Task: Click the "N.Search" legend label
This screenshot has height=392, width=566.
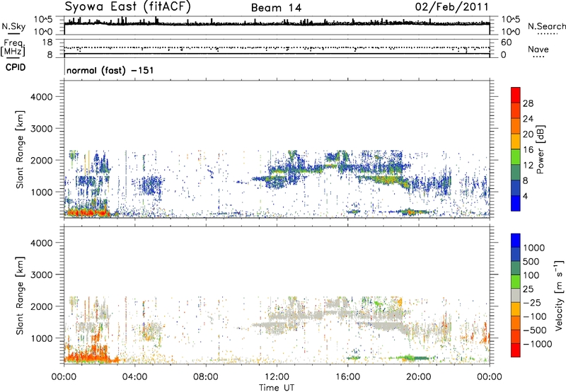Action: [x=547, y=26]
